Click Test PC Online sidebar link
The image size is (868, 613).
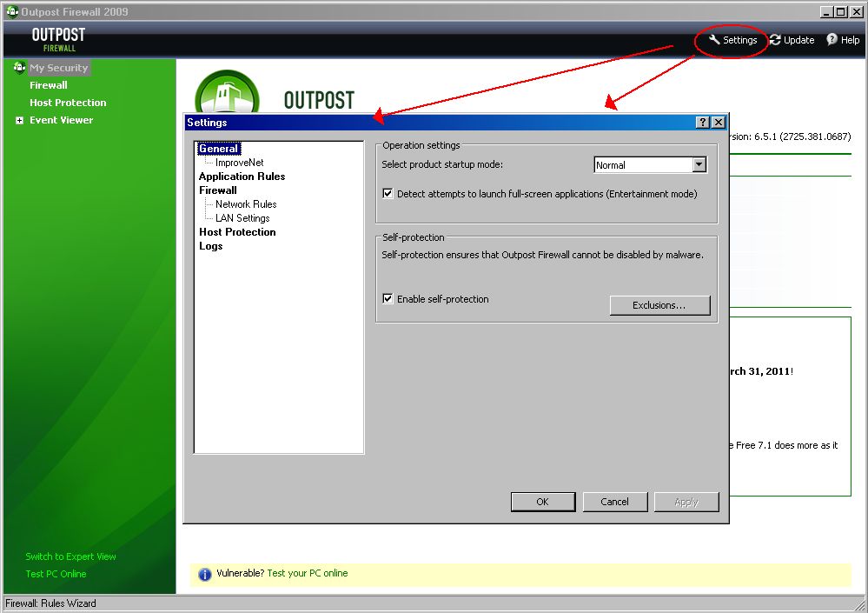[x=56, y=574]
